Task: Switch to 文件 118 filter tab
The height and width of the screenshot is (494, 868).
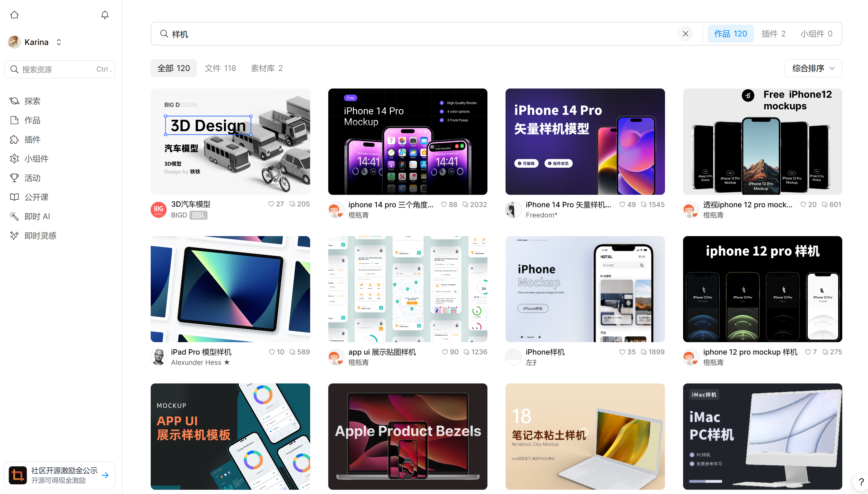Action: 220,68
